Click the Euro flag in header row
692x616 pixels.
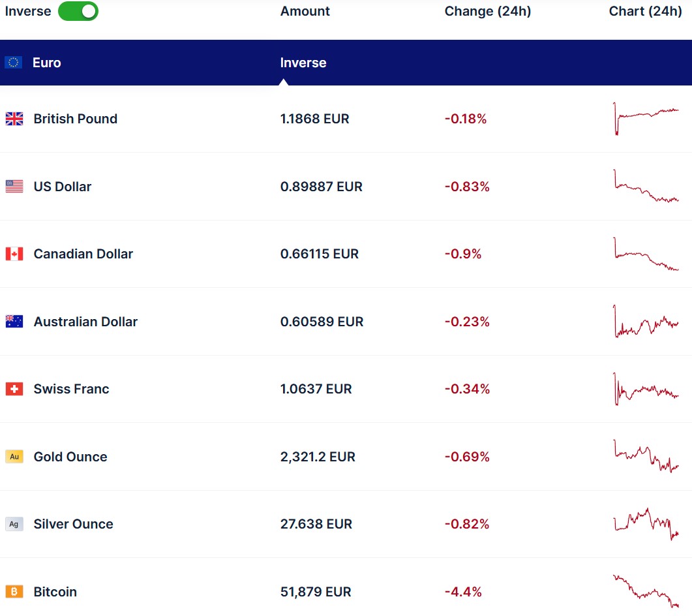tap(14, 63)
